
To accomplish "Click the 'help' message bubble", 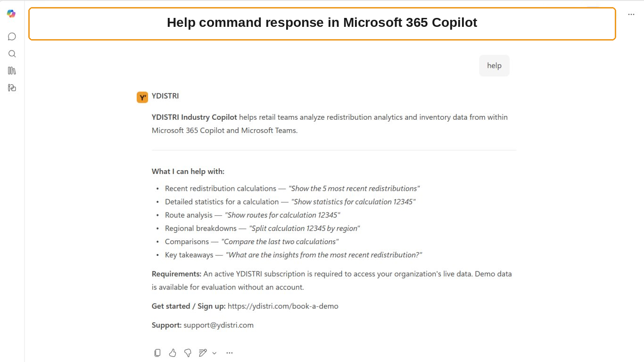I will [x=494, y=66].
